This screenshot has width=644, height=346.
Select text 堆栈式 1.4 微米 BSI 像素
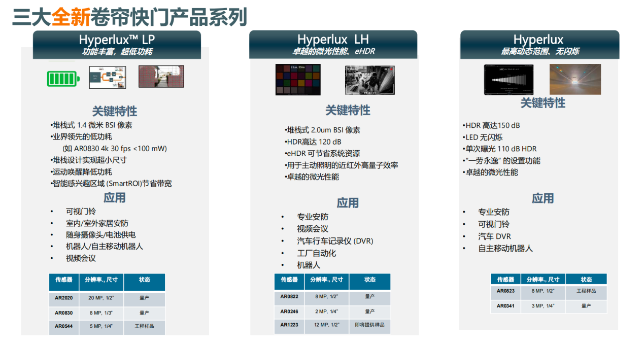(92, 125)
